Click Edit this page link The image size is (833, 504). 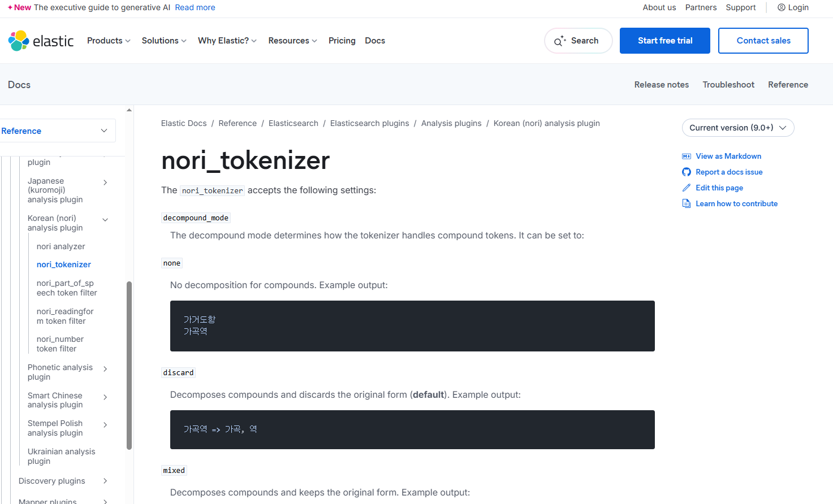719,188
